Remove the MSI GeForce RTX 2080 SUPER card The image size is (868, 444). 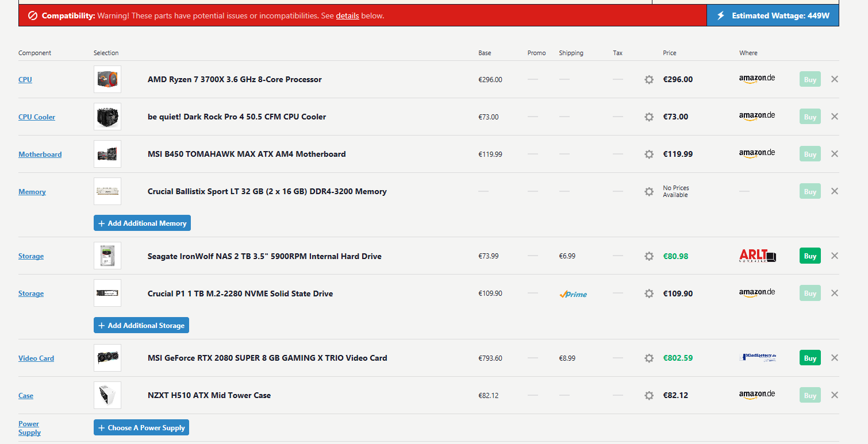[835, 358]
